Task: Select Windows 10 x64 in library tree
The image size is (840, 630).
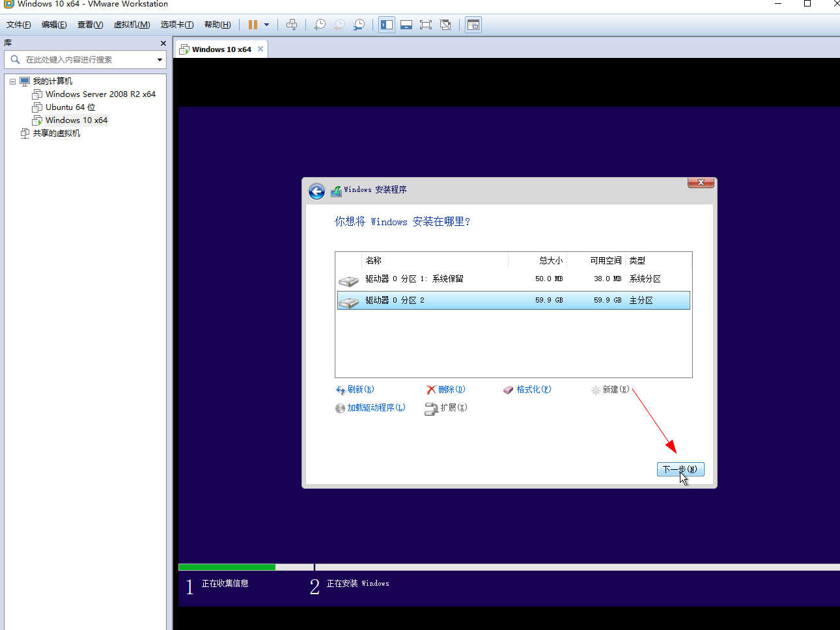Action: [76, 120]
